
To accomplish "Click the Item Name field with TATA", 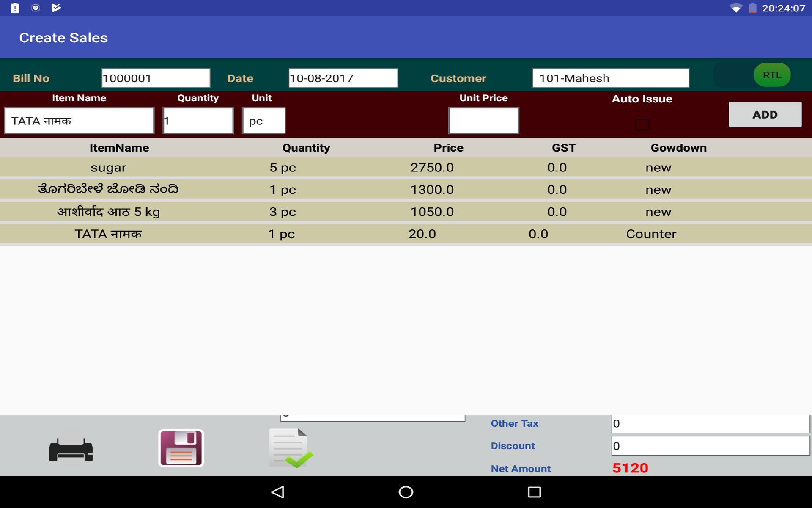I will pyautogui.click(x=80, y=121).
